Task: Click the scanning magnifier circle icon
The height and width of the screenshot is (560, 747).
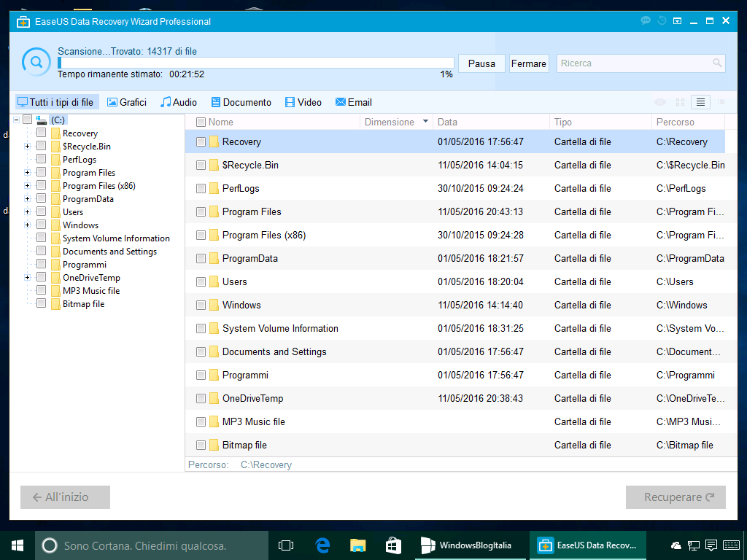Action: point(36,62)
